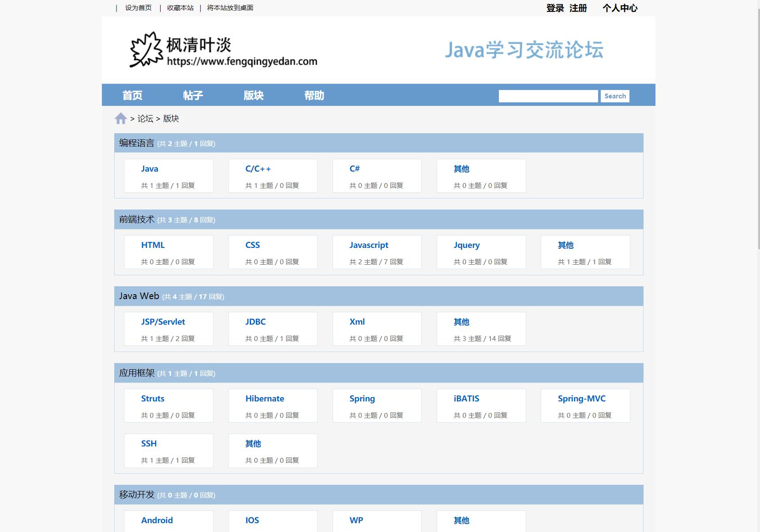
Task: Click the home icon in breadcrumb
Action: point(121,118)
